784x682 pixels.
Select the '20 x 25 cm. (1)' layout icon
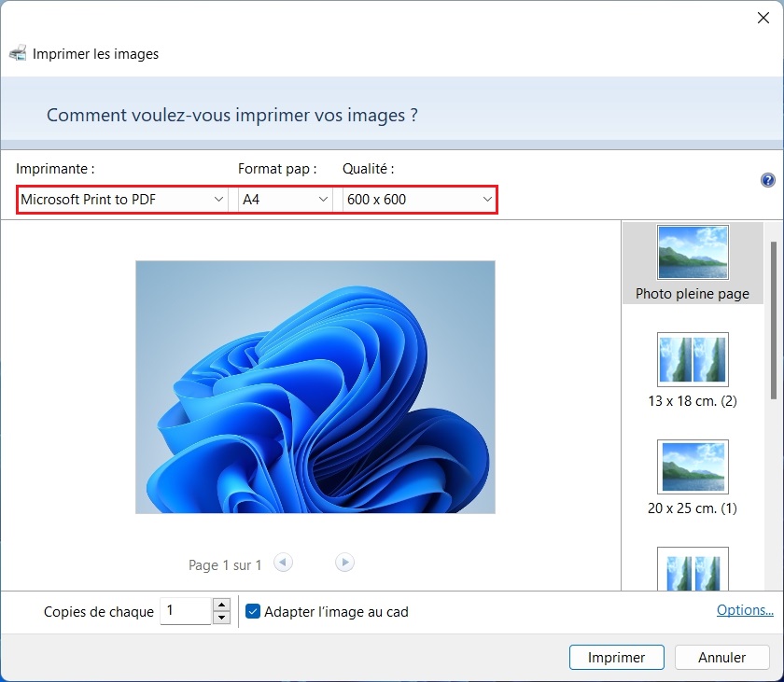tap(693, 466)
